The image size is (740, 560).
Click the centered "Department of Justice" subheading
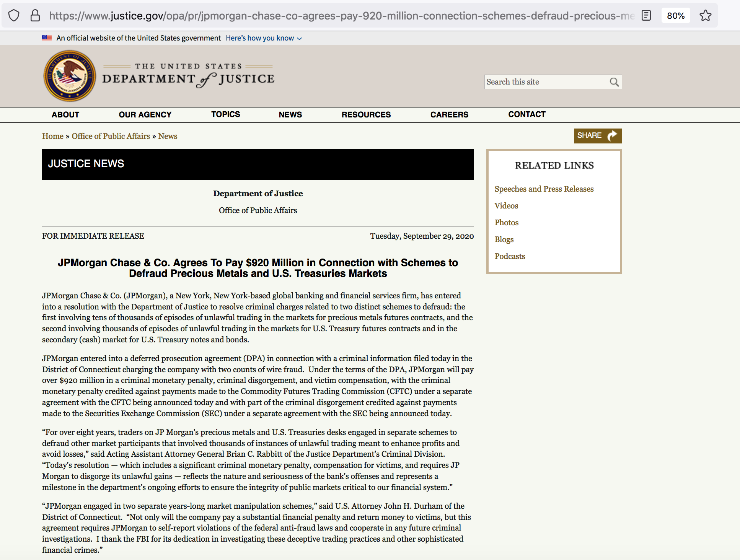tap(258, 194)
